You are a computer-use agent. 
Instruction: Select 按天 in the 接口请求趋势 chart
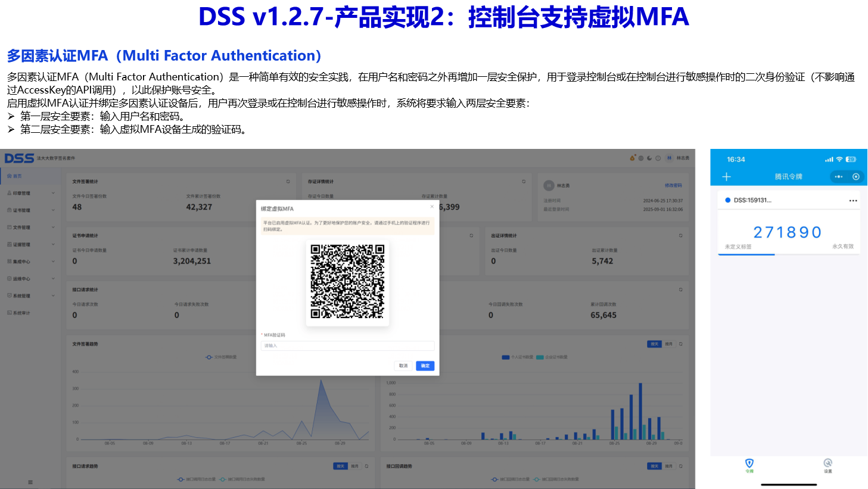[340, 466]
